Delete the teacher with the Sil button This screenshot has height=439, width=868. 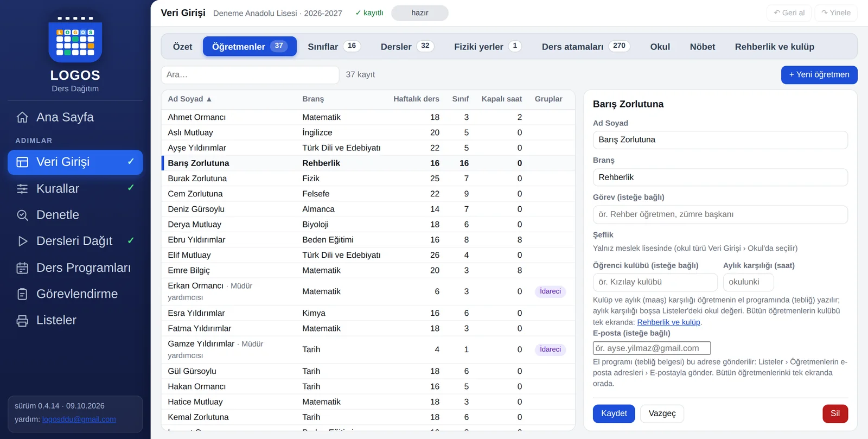(835, 413)
